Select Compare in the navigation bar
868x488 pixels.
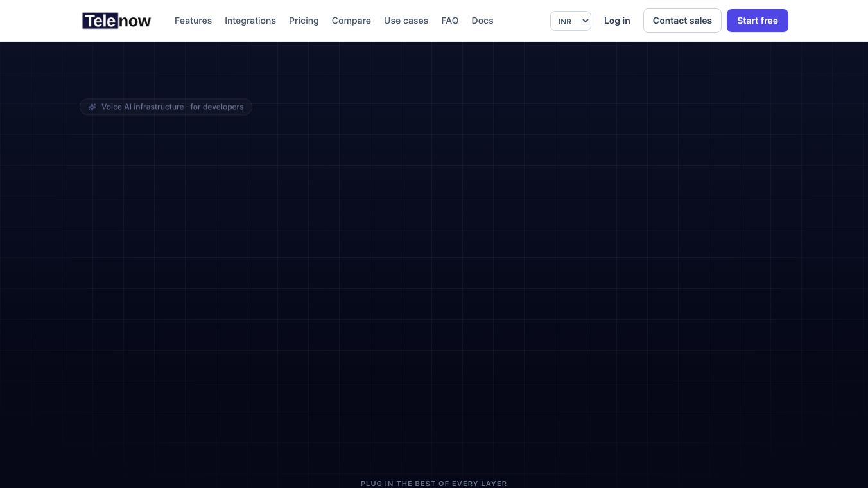(351, 21)
